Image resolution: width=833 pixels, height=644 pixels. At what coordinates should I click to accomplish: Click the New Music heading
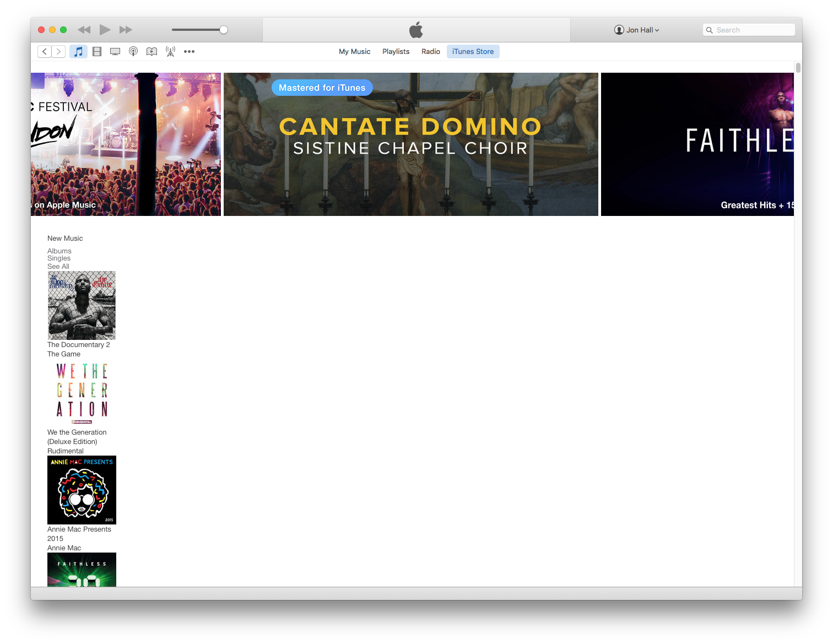[65, 239]
